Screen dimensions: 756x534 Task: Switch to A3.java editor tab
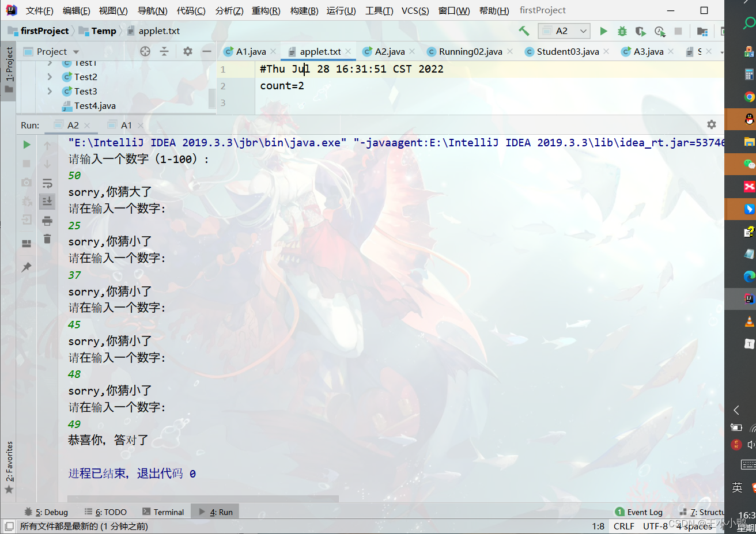coord(648,51)
